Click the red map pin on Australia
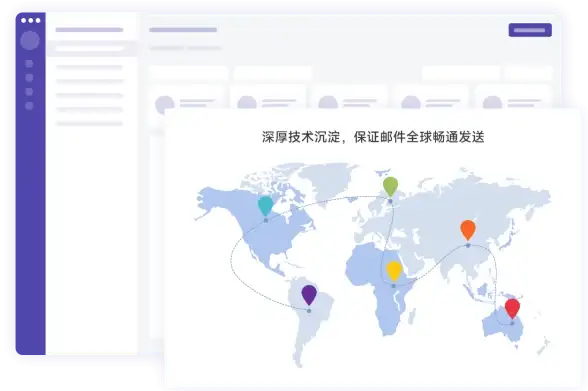588x391 pixels. (x=512, y=309)
